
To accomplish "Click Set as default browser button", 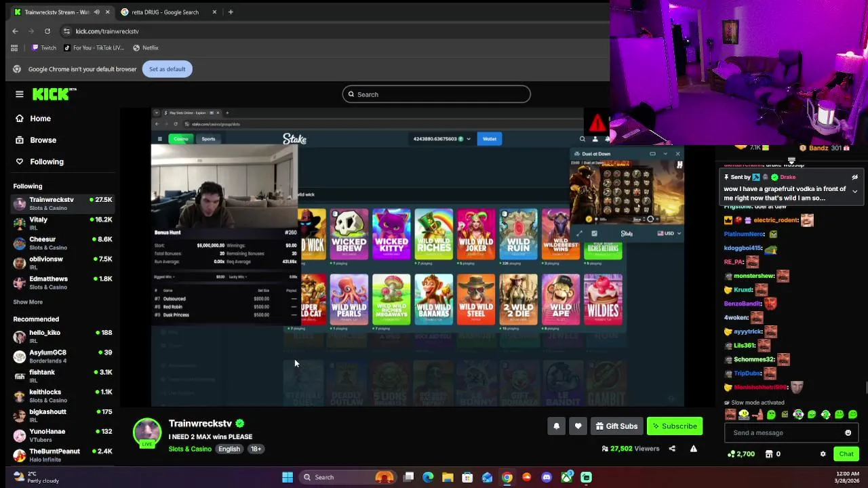I will pos(167,69).
